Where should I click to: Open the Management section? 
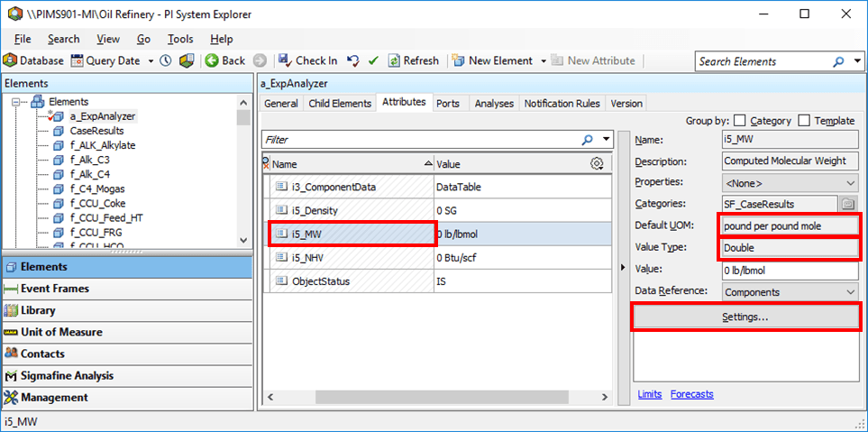click(x=127, y=398)
